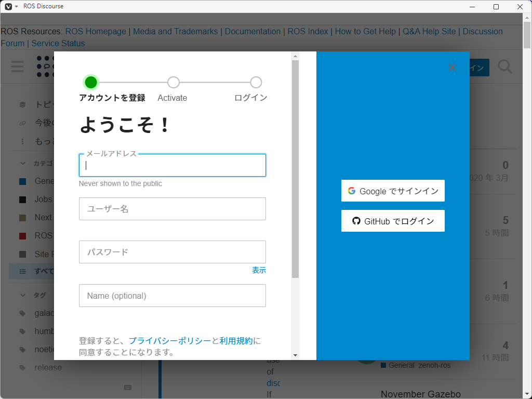Image resolution: width=532 pixels, height=399 pixels.
Task: Click the tag icon beside release
Action: (22, 367)
